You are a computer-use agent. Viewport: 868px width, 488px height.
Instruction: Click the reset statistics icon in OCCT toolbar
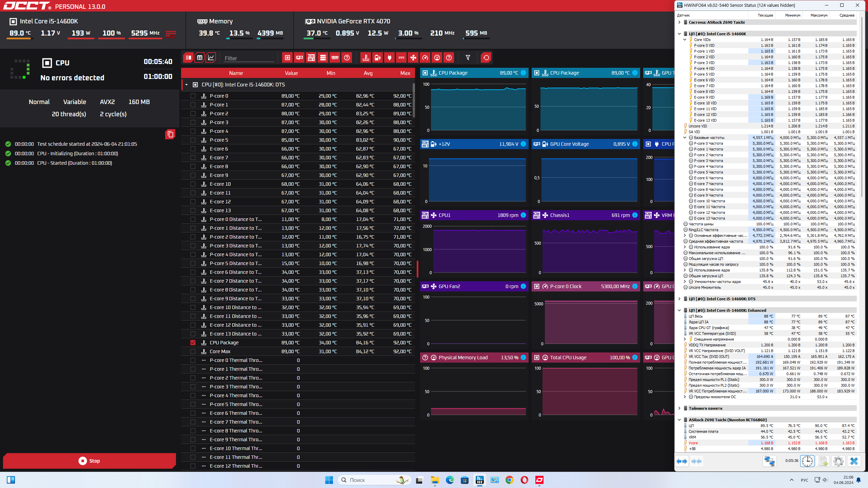486,58
